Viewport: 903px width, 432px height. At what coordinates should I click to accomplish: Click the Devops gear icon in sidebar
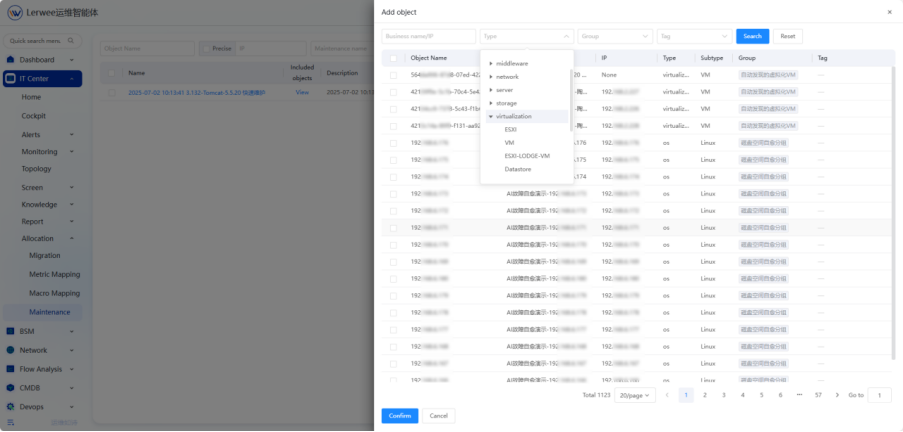[x=11, y=407]
